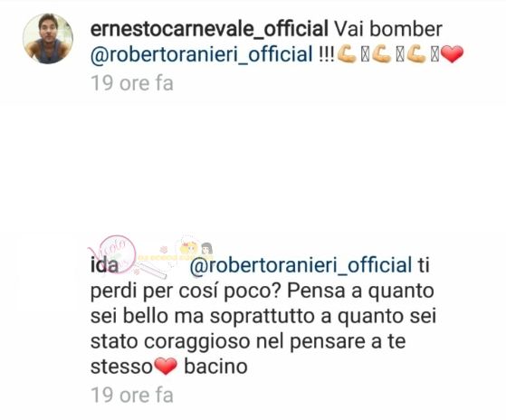The width and height of the screenshot is (506, 420).
Task: Click the word bacino in ida's comment
Action: click(x=215, y=367)
